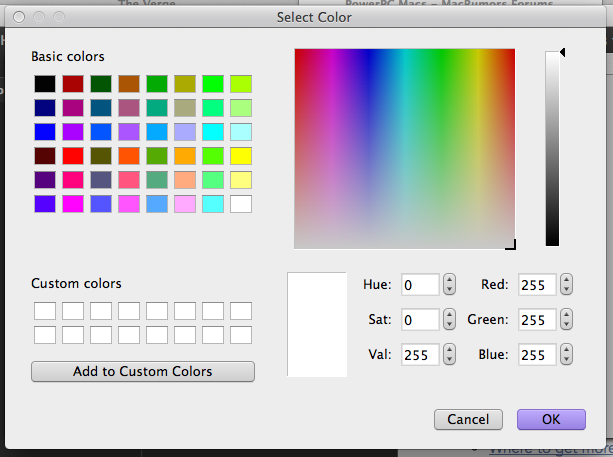
Task: Click the Blue spinner stepper arrows
Action: [x=567, y=354]
